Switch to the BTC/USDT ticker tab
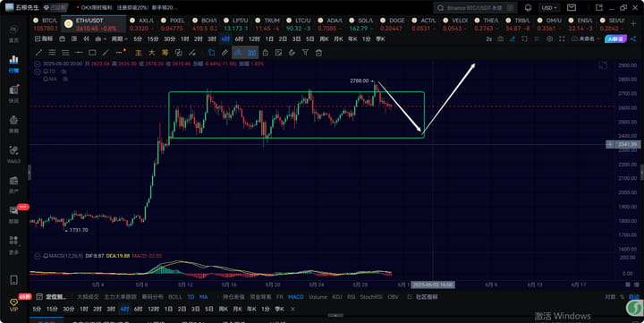 pyautogui.click(x=46, y=24)
